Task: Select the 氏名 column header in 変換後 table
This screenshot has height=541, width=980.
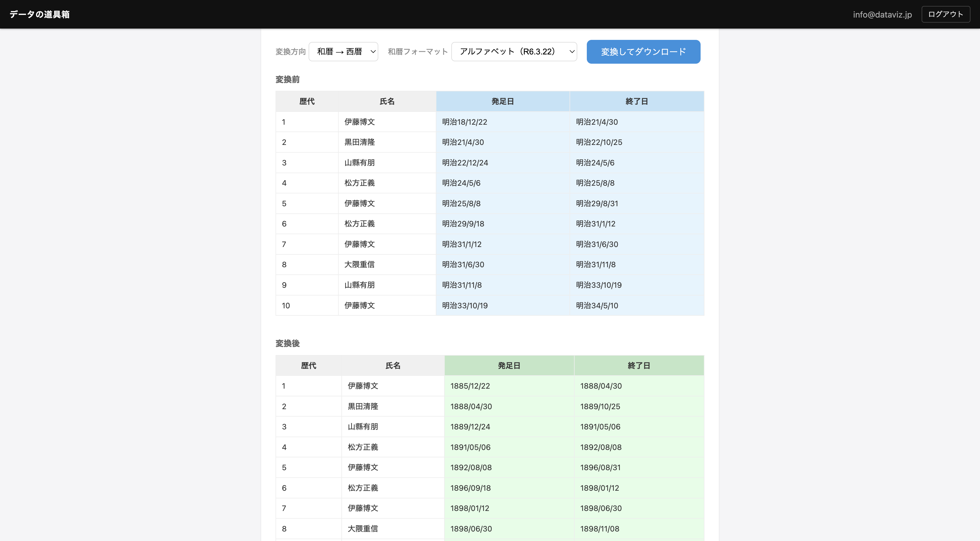Action: (393, 365)
